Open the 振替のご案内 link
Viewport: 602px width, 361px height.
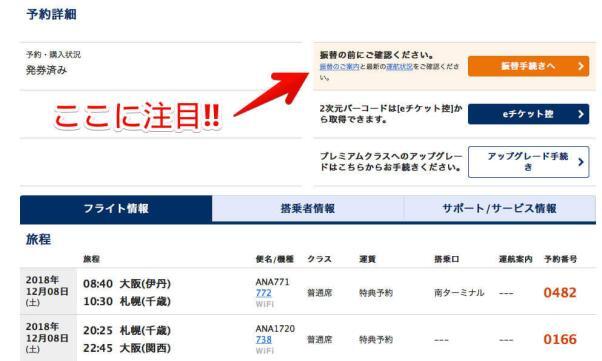(x=339, y=67)
